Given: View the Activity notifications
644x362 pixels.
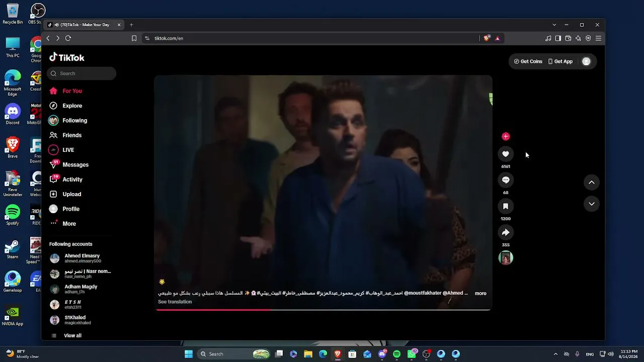Looking at the screenshot, I should click(x=65, y=179).
